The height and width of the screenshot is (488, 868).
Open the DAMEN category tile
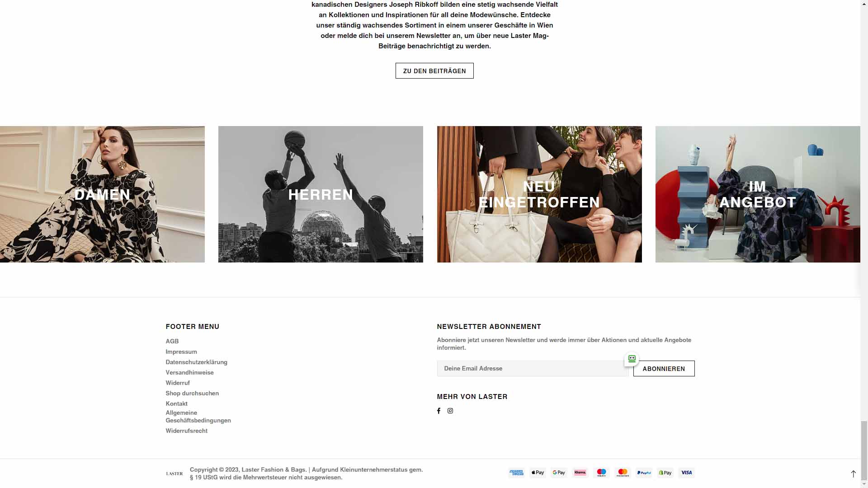102,194
